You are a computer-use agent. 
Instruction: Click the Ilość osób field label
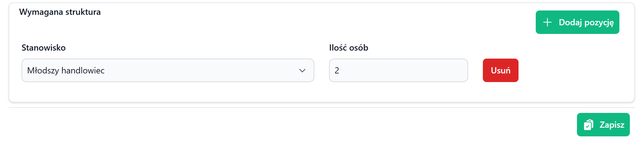(348, 48)
